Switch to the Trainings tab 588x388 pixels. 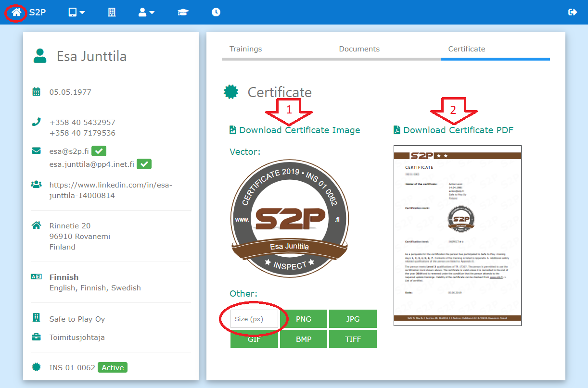pyautogui.click(x=246, y=49)
